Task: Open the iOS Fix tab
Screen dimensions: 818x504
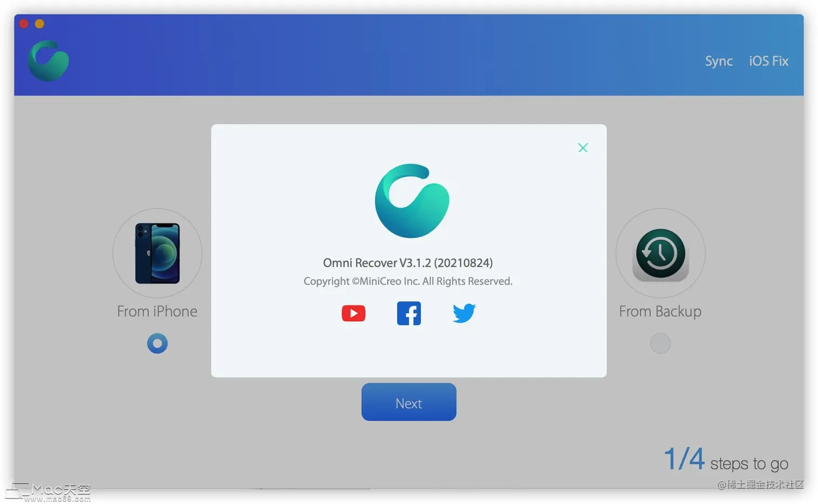Action: 768,61
